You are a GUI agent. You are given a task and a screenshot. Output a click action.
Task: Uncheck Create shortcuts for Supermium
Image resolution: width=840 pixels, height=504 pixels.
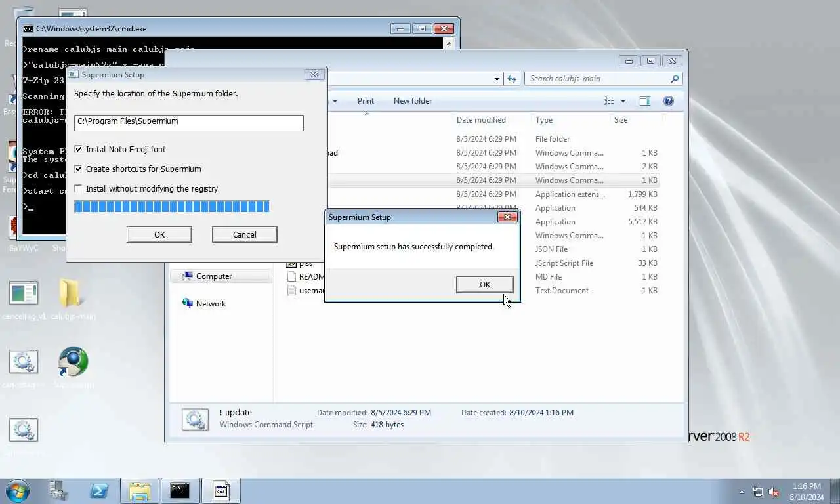(x=79, y=169)
